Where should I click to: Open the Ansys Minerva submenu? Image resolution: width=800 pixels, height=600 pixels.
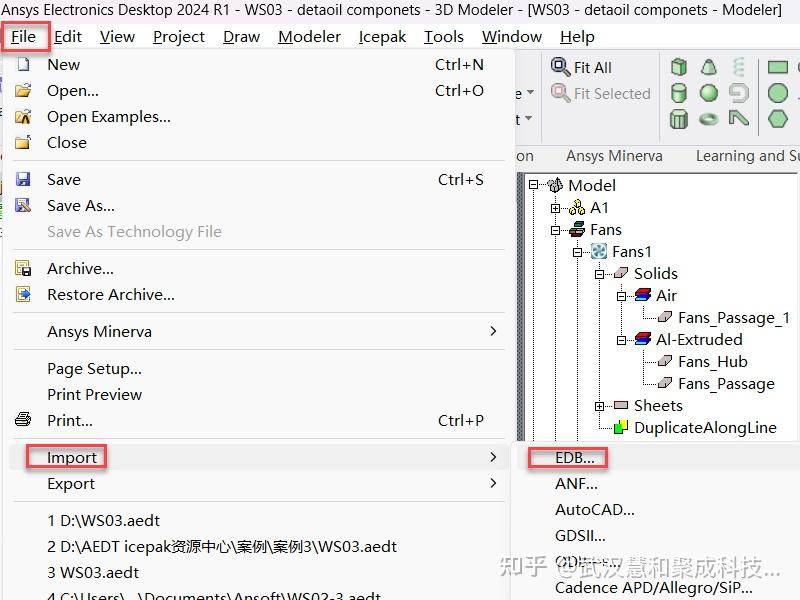[x=259, y=331]
